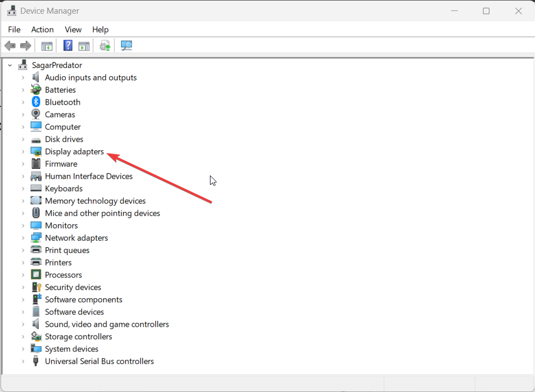Viewport: 535px width, 392px height.
Task: Click the Firmware chip icon
Action: pyautogui.click(x=36, y=164)
